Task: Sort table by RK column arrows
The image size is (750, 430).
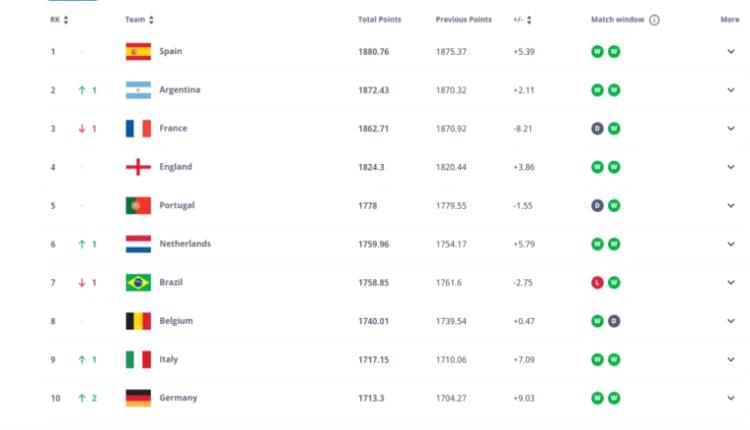Action: tap(66, 20)
